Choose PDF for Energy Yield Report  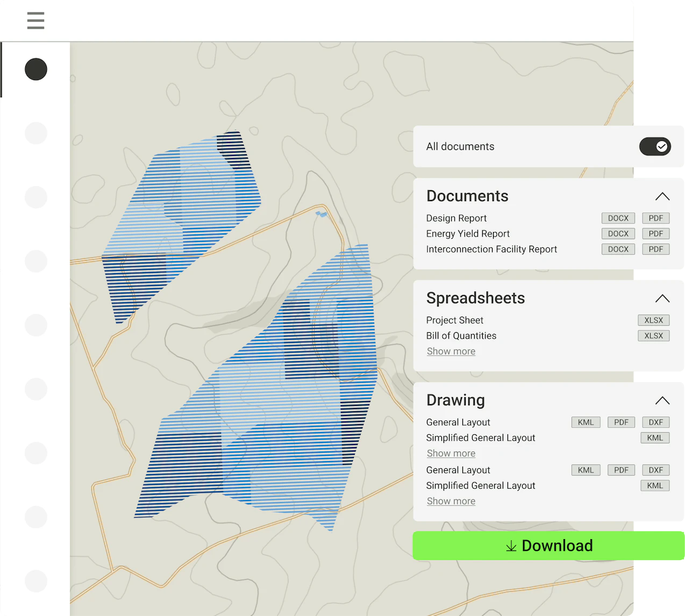click(656, 234)
